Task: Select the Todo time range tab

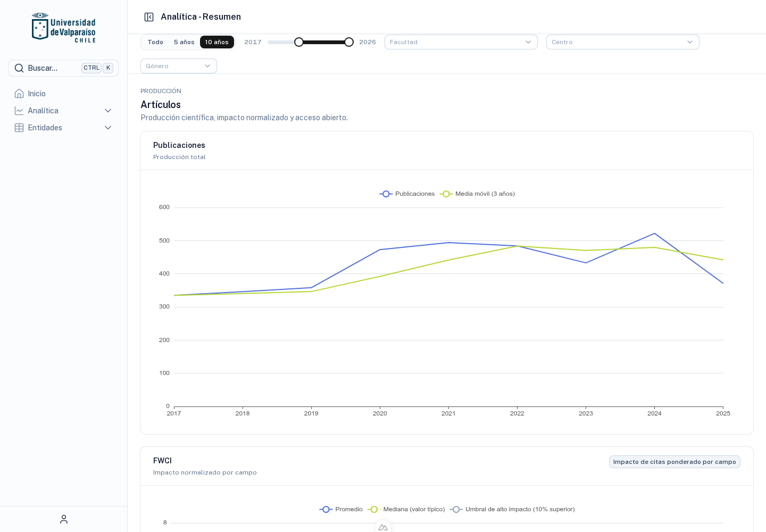Action: click(155, 42)
